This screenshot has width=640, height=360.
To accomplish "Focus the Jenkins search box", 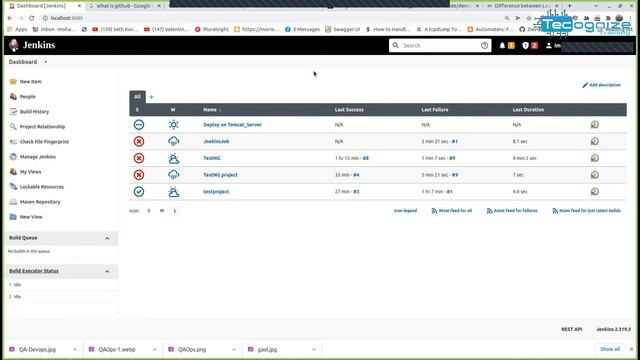I will 439,45.
